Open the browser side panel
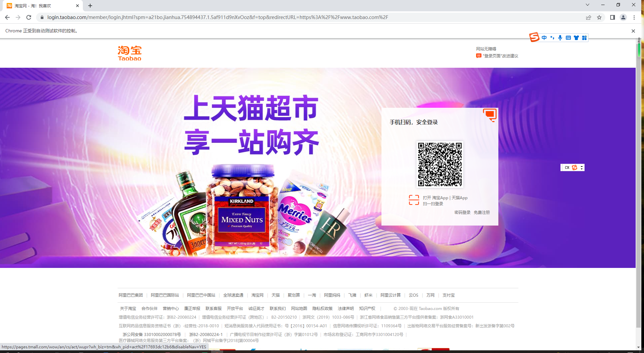The image size is (644, 353). pos(612,17)
